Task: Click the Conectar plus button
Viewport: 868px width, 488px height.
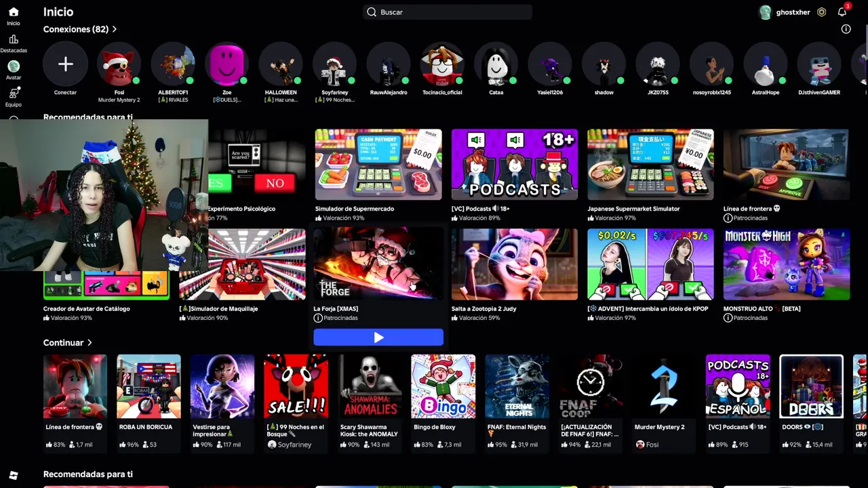Action: click(65, 64)
